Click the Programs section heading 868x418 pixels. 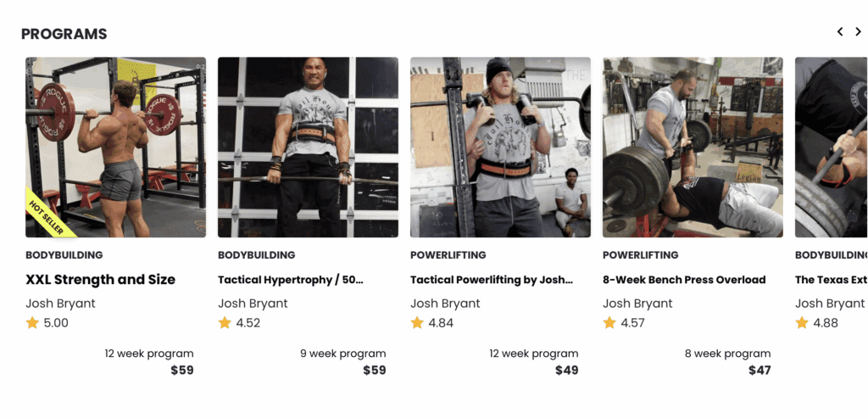[64, 34]
